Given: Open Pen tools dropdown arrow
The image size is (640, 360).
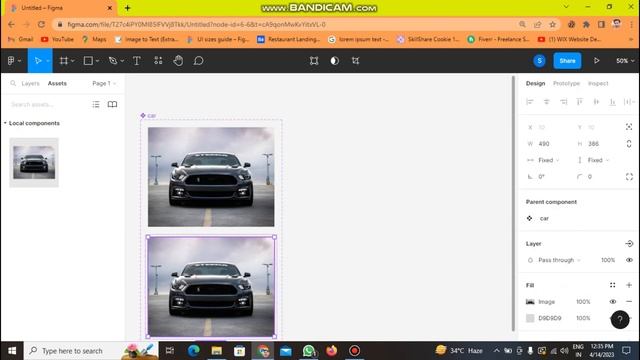Looking at the screenshot, I should pyautogui.click(x=122, y=61).
